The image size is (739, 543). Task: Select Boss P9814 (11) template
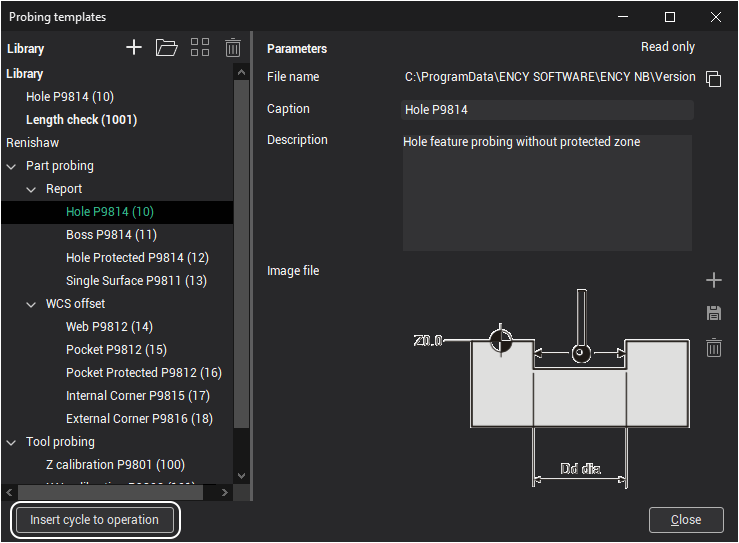click(x=111, y=235)
